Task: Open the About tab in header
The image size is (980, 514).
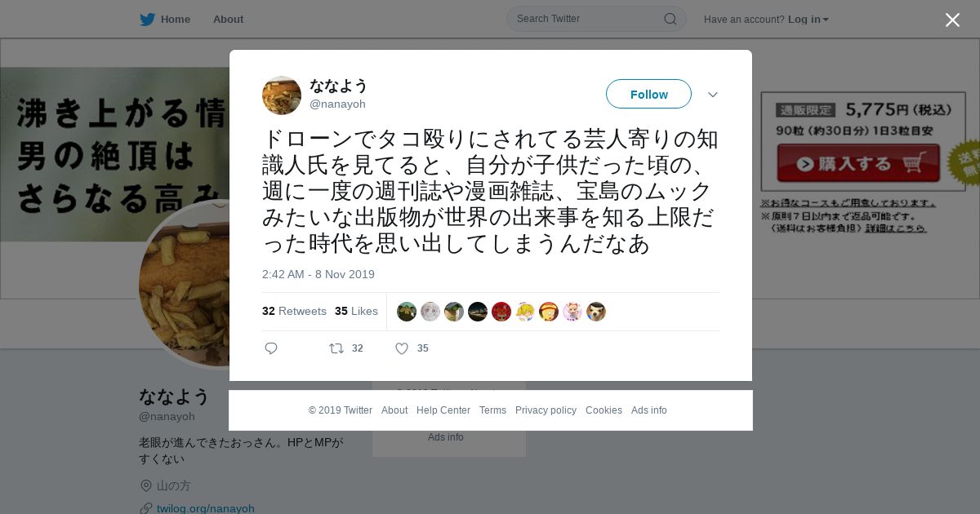Action: tap(228, 19)
